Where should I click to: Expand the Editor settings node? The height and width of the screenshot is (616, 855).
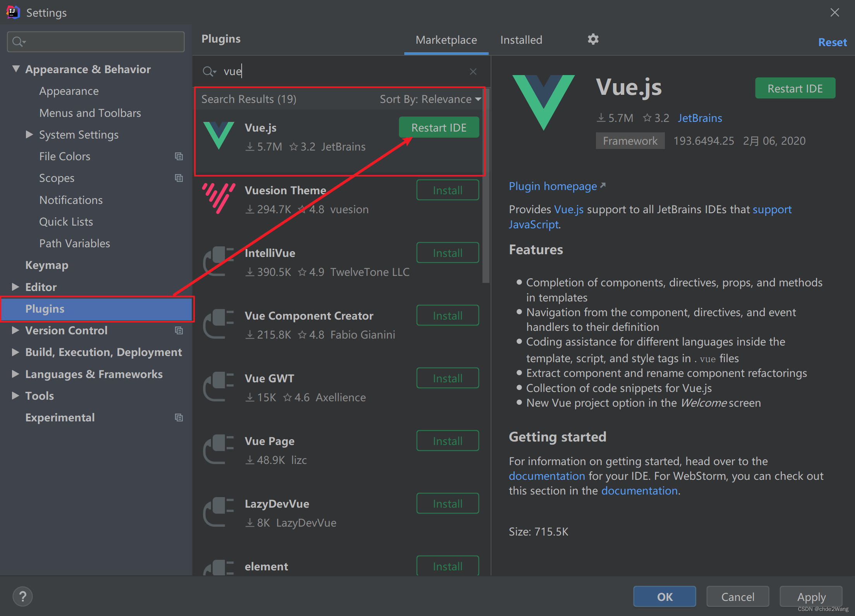(15, 287)
